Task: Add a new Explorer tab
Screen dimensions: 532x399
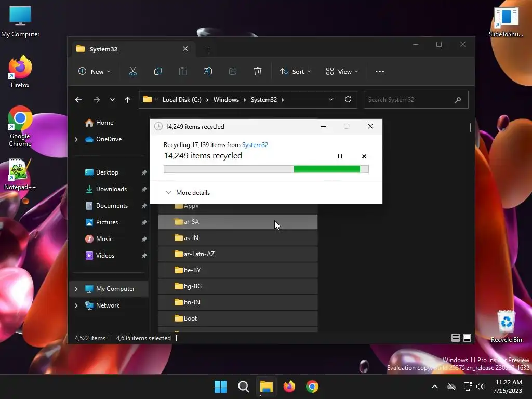Action: click(209, 49)
